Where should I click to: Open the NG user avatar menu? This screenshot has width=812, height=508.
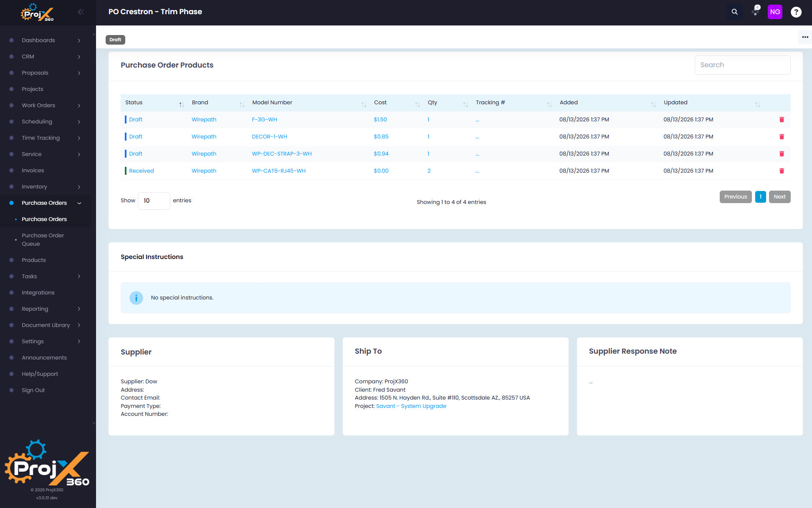775,12
